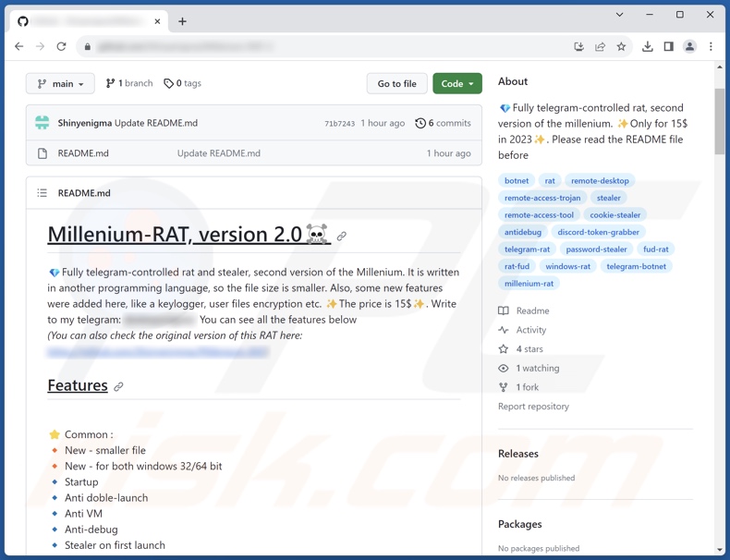Open Chrome three-dot menu
Screen dimensions: 730x560
tap(711, 46)
